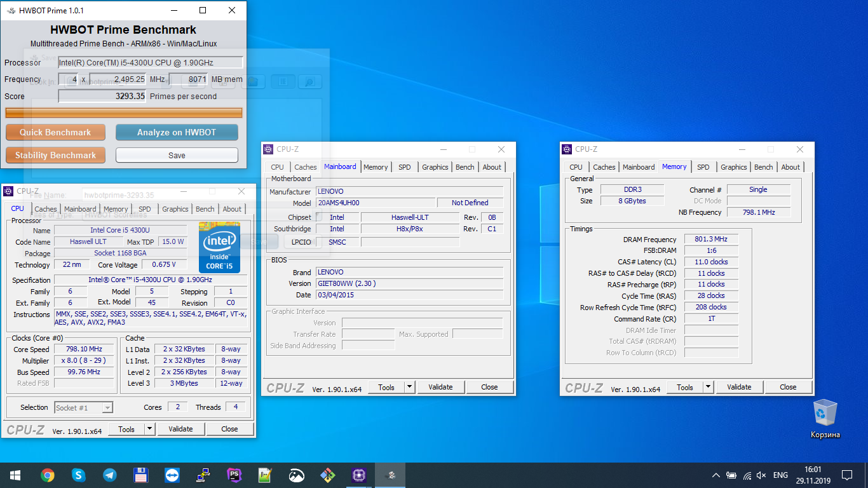Click the DRAM Frequency 801.3 MHz value

[x=711, y=240]
